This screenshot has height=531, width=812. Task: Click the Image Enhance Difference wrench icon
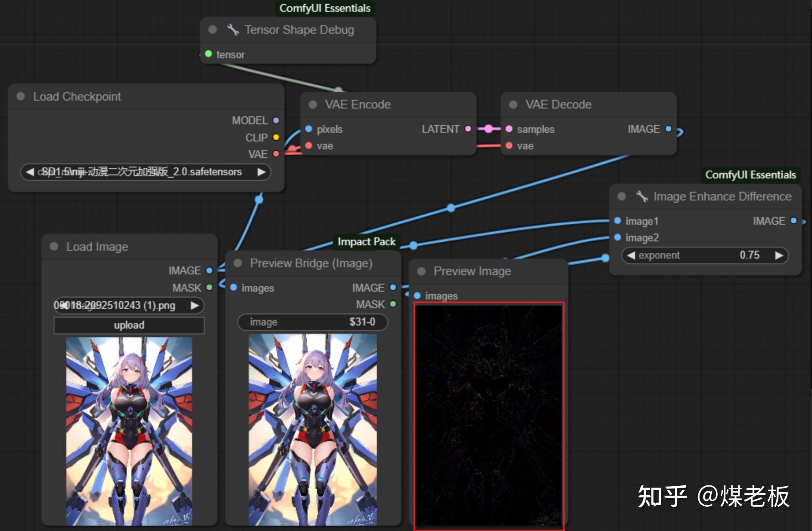click(642, 196)
